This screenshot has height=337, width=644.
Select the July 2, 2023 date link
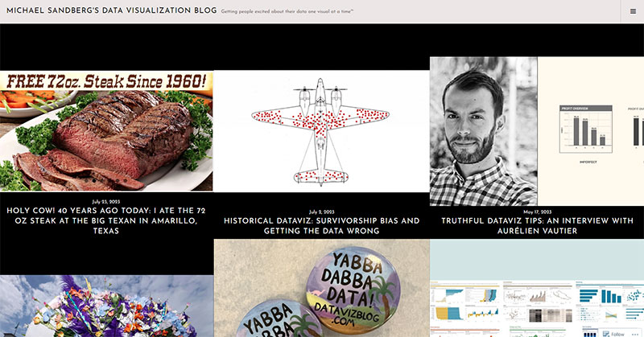(321, 212)
